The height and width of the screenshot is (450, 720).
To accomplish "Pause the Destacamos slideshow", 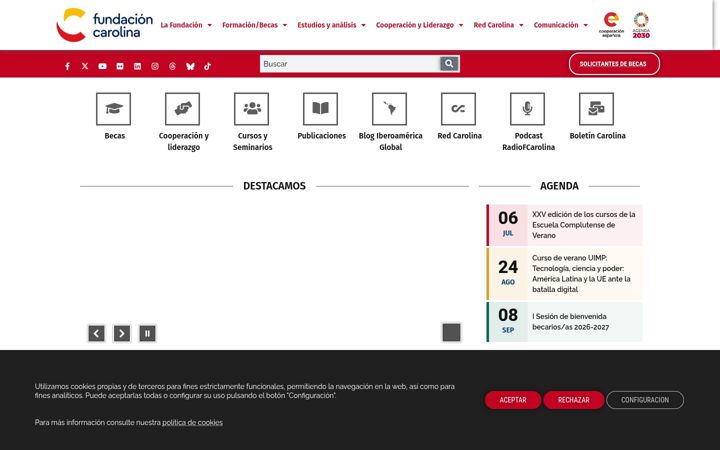I will [x=147, y=333].
